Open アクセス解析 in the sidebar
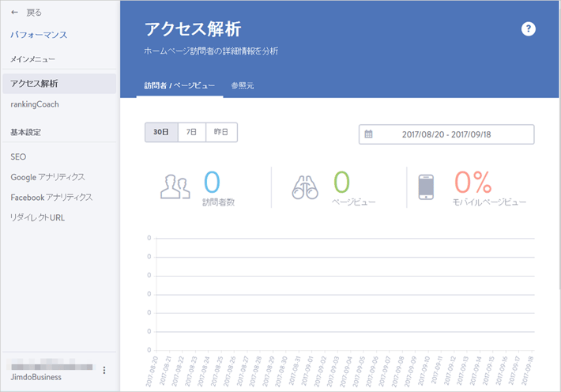 point(35,83)
